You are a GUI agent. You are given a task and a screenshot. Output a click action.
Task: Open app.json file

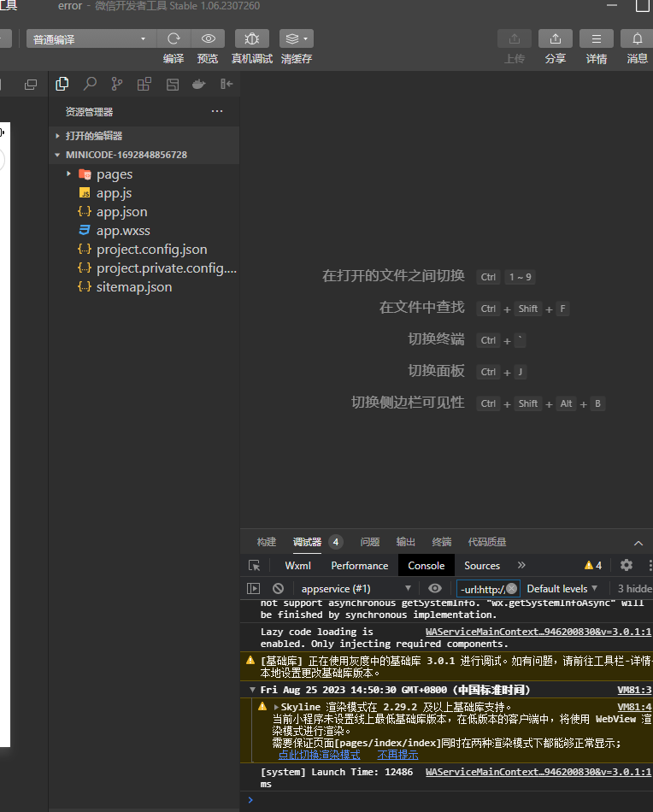tap(144, 212)
